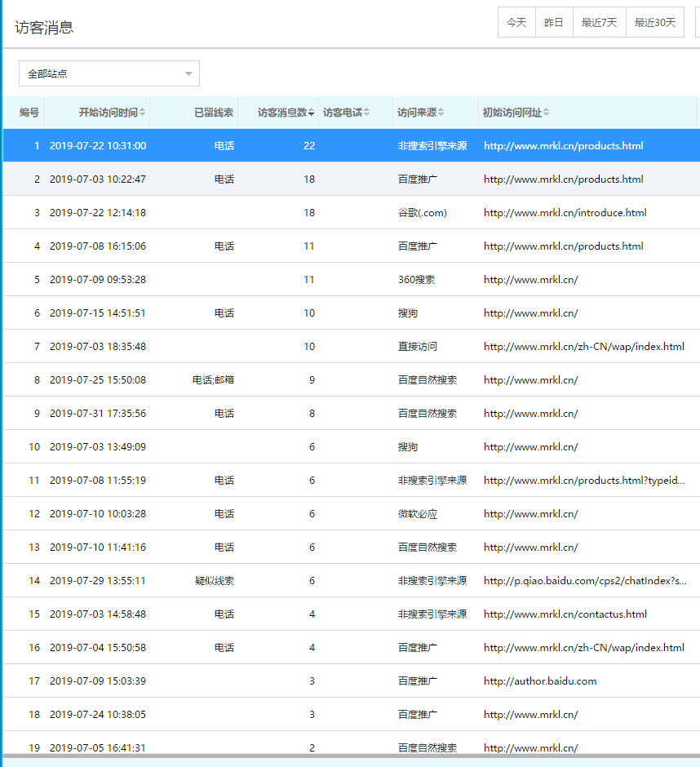Image resolution: width=700 pixels, height=767 pixels.
Task: Switch to the 今天 date range tab
Action: click(x=516, y=23)
